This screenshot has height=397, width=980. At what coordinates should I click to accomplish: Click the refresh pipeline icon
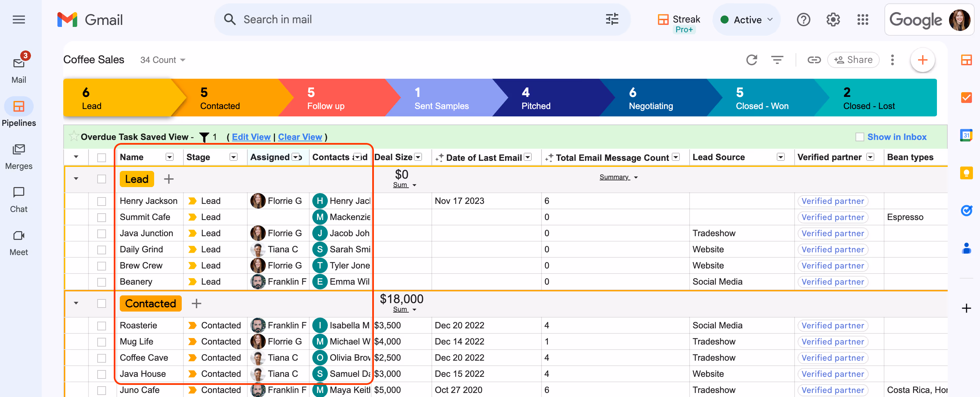[x=751, y=60]
